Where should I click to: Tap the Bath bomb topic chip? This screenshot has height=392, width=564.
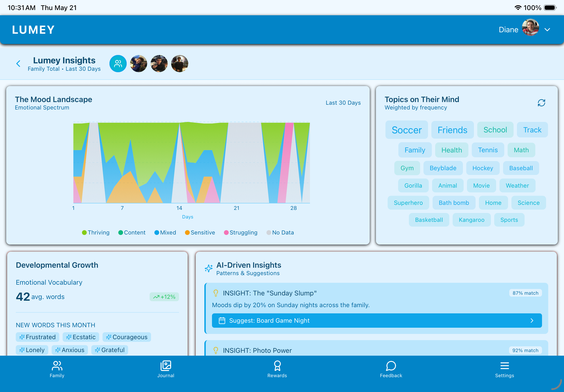(x=454, y=203)
